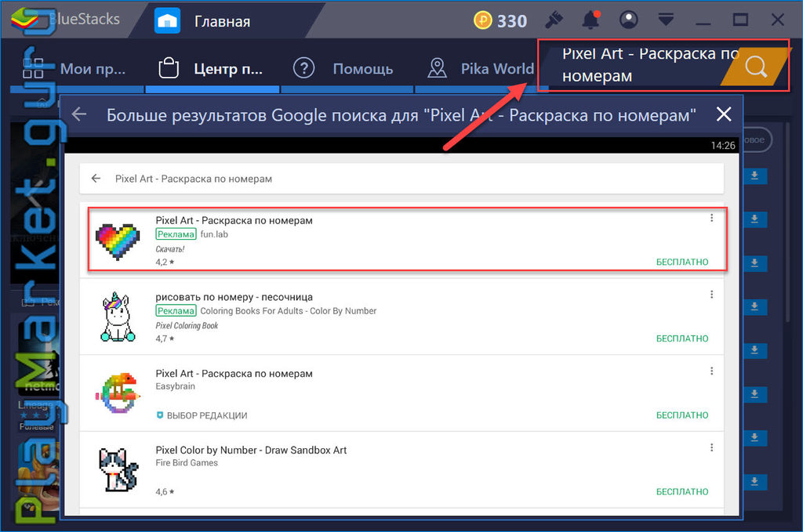803x532 pixels.
Task: Switch to the Главная tab
Action: click(x=222, y=21)
